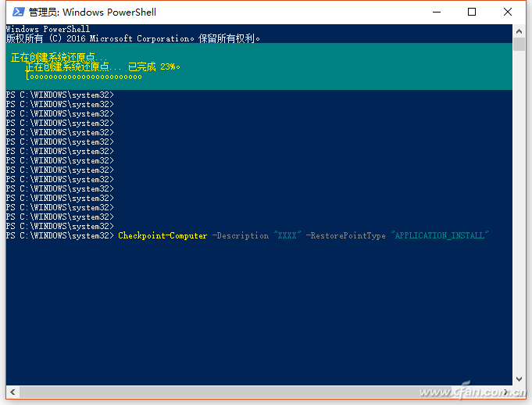Screen dimensions: 532x405
Task: Click the first 正在创建系统还原点 status line
Action: (59, 57)
